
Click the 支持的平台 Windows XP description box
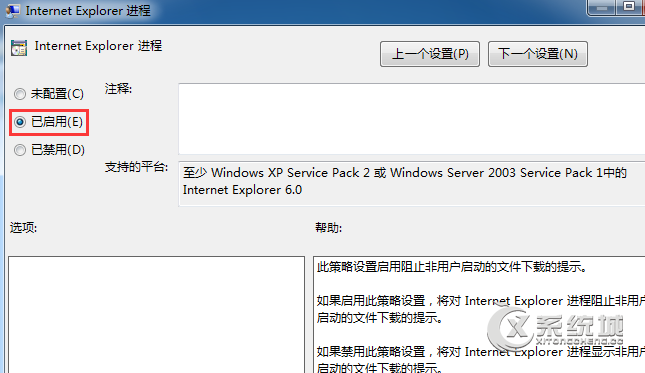point(411,183)
